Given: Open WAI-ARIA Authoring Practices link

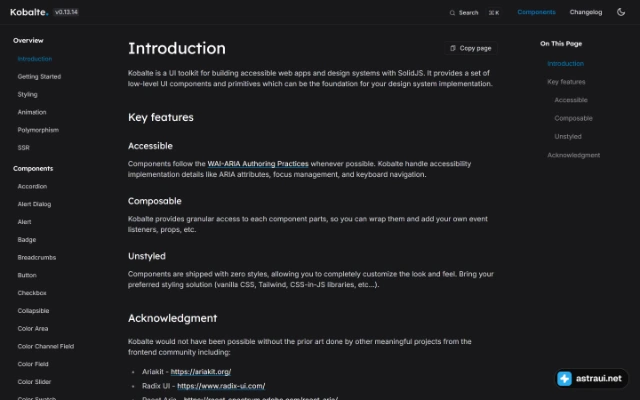Looking at the screenshot, I should tap(258, 164).
